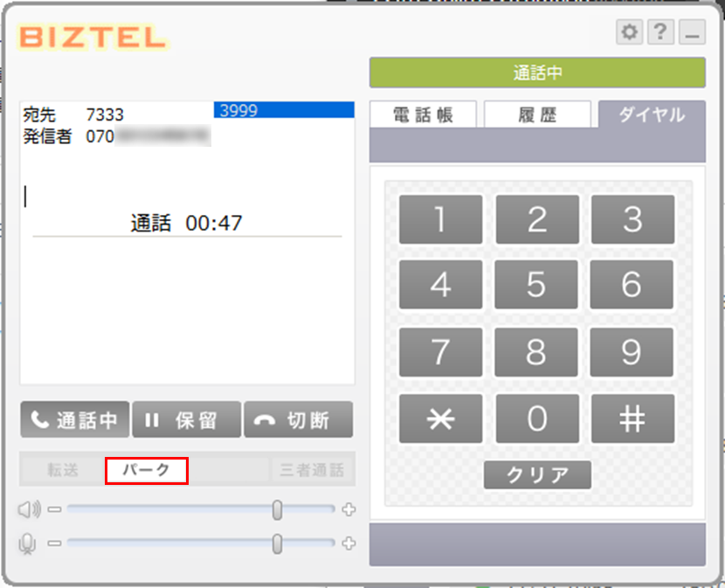
Task: Increase microphone level with plus icon
Action: (x=349, y=543)
